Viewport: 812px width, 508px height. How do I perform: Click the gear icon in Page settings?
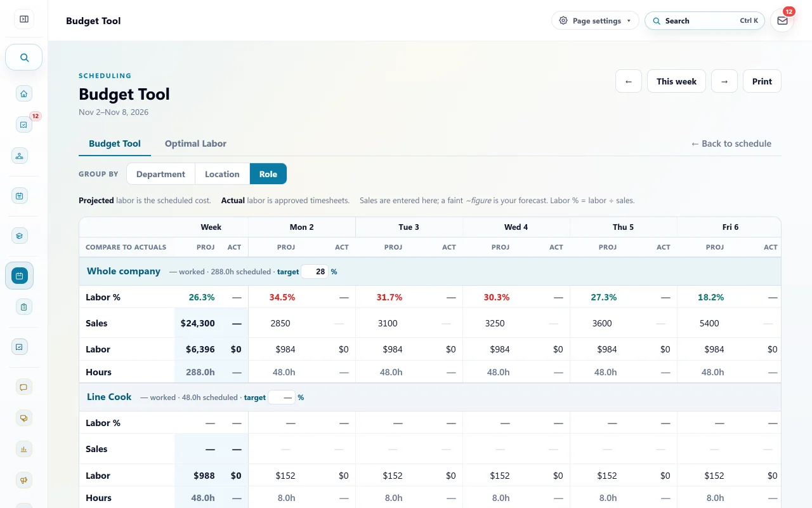(x=563, y=20)
